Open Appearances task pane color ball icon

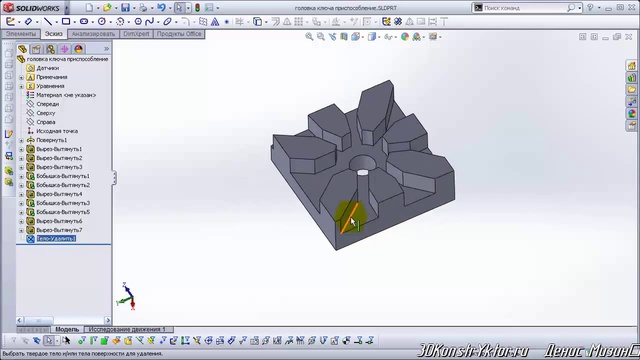pyautogui.click(x=631, y=113)
